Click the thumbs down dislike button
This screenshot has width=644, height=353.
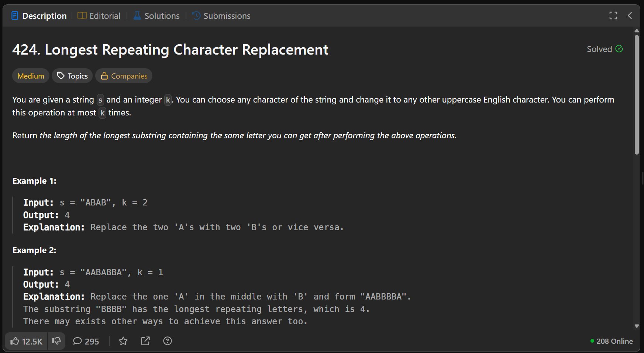(56, 341)
